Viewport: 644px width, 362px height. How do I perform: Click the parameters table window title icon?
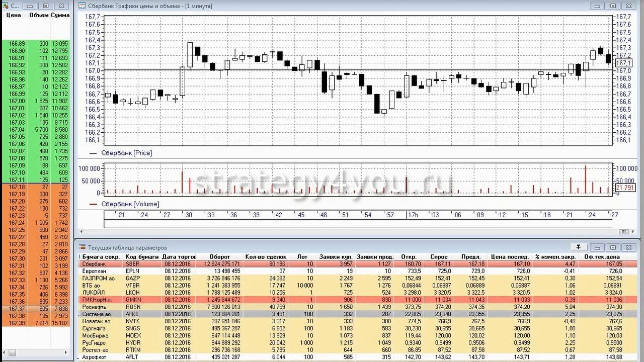pyautogui.click(x=82, y=247)
